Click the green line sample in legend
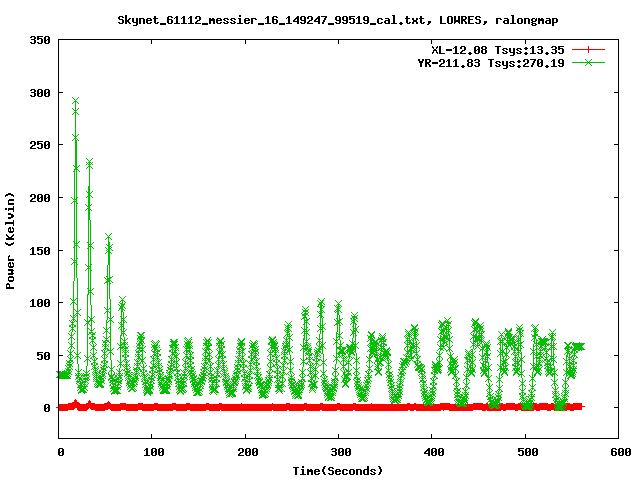 589,62
